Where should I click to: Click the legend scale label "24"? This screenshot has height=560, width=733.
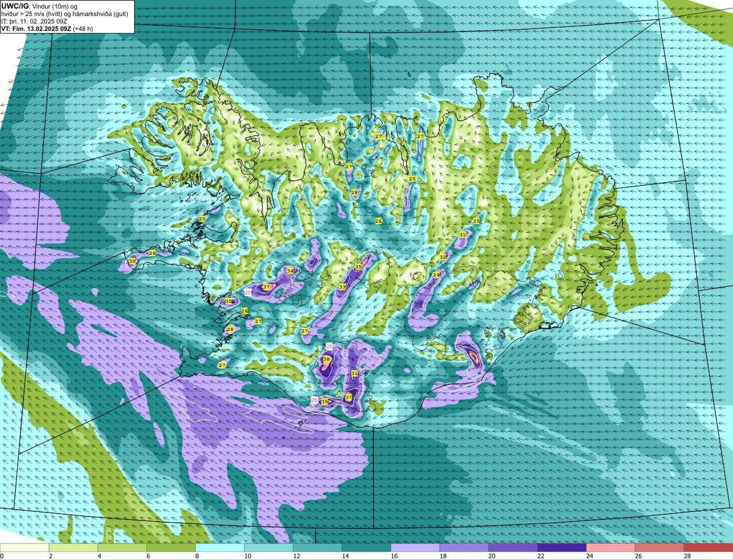click(589, 556)
